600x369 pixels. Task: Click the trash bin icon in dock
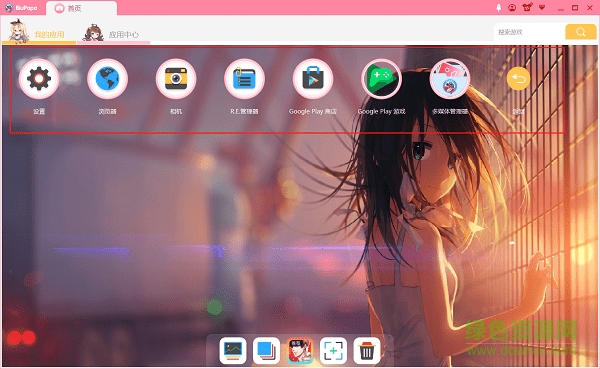[x=367, y=350]
